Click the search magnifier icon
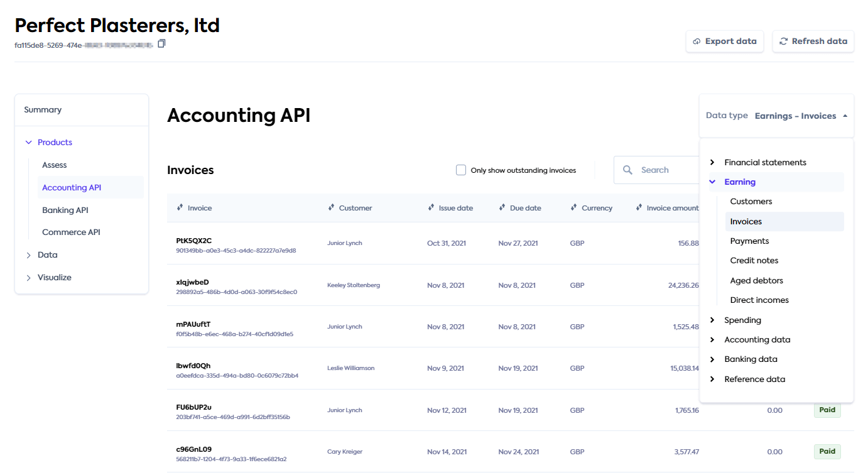868x475 pixels. coord(627,170)
